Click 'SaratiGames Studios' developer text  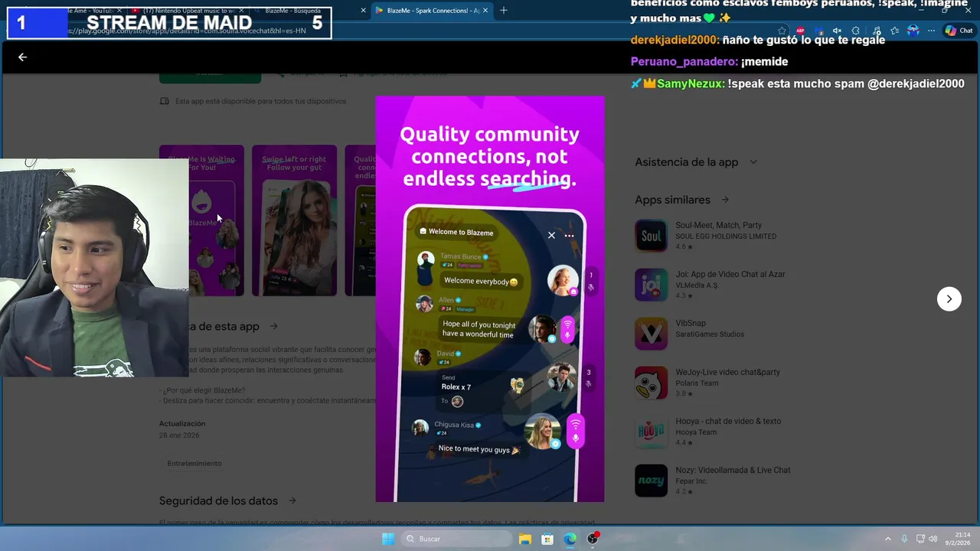pyautogui.click(x=710, y=334)
